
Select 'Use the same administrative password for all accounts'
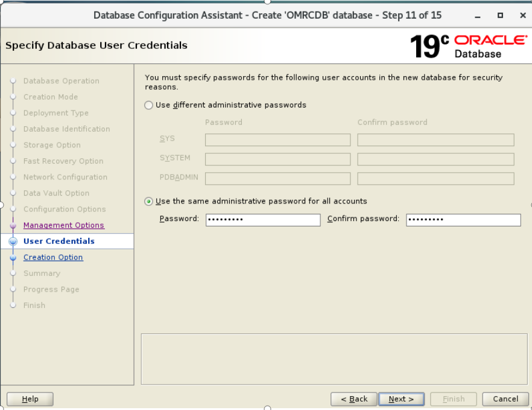[x=148, y=201]
